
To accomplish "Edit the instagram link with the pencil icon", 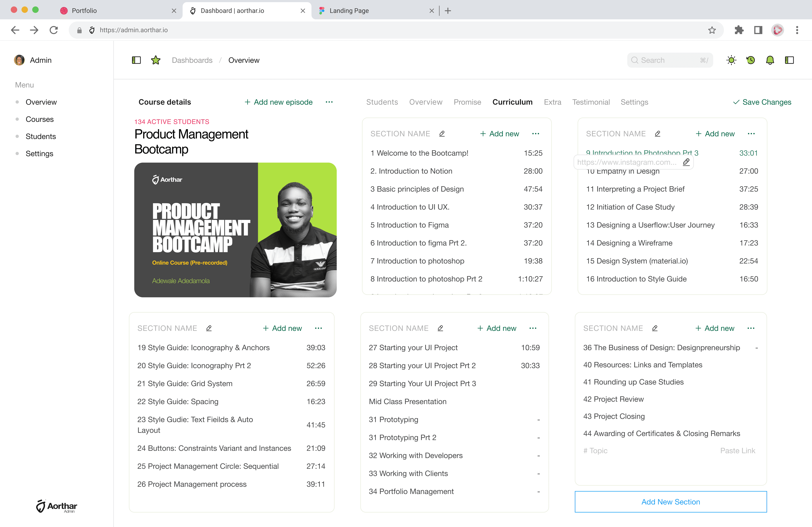I will (x=686, y=162).
